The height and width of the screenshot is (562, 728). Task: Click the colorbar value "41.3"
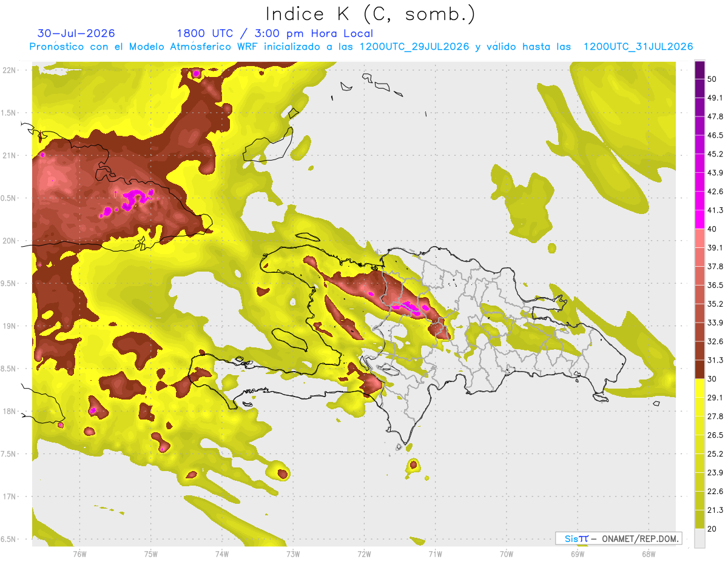click(x=715, y=210)
